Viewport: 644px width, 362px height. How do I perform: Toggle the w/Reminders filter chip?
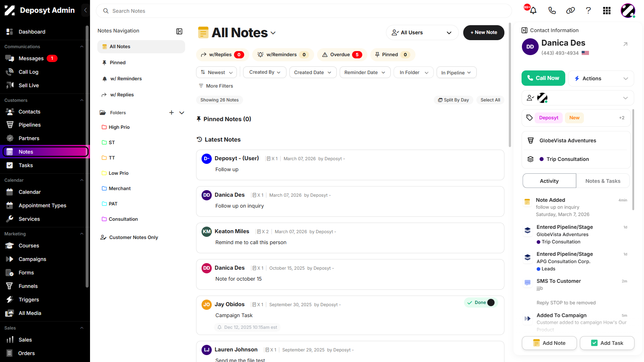tap(283, 55)
